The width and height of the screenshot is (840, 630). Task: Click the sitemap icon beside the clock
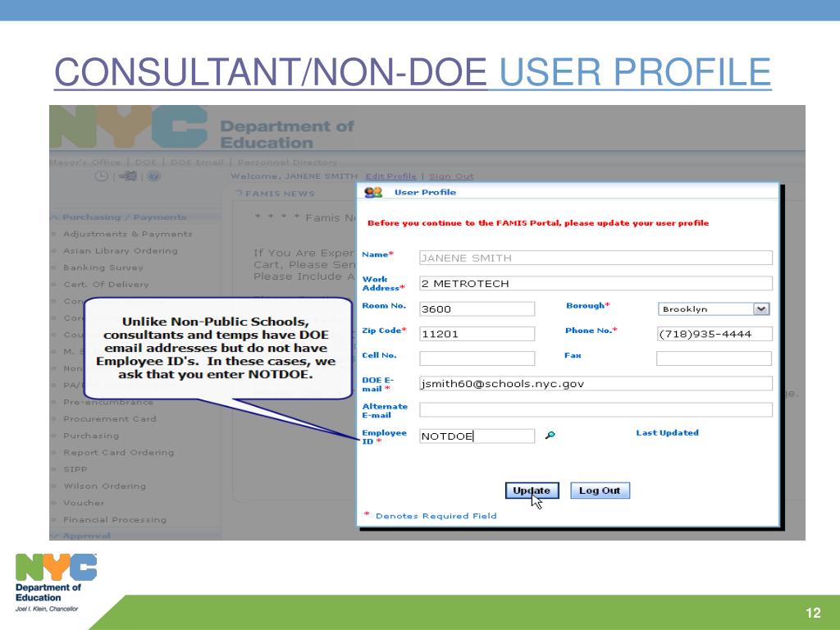click(x=127, y=176)
